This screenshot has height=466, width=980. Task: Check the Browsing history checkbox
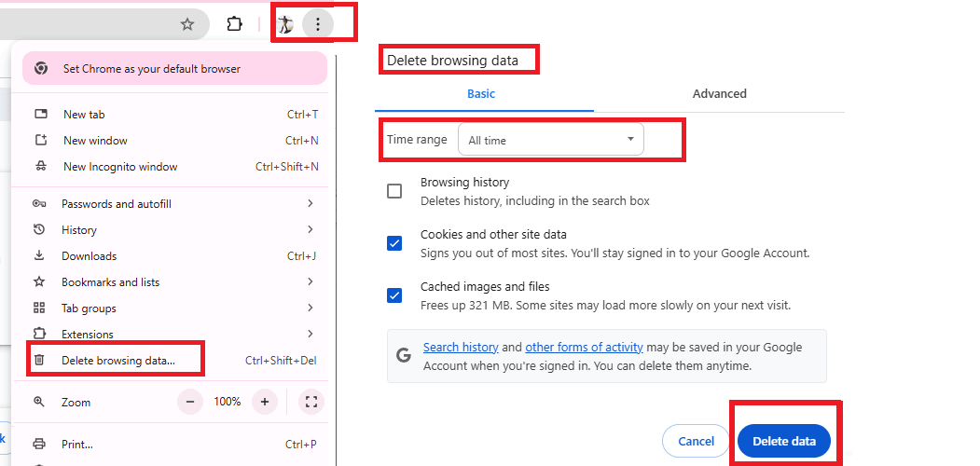pyautogui.click(x=394, y=191)
